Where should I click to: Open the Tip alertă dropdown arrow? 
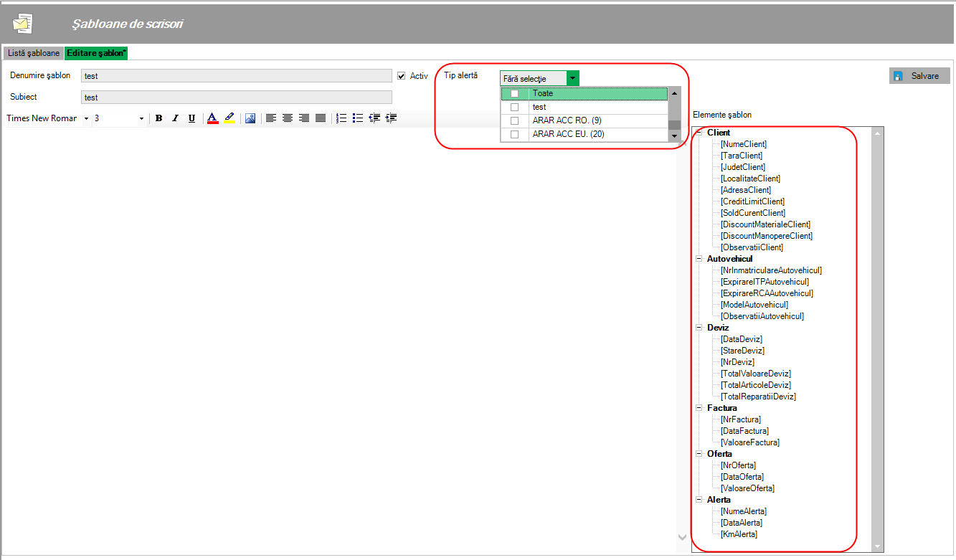572,78
